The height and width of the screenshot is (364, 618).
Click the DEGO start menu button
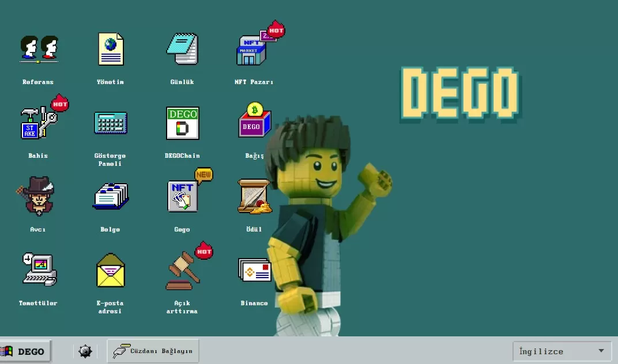25,351
